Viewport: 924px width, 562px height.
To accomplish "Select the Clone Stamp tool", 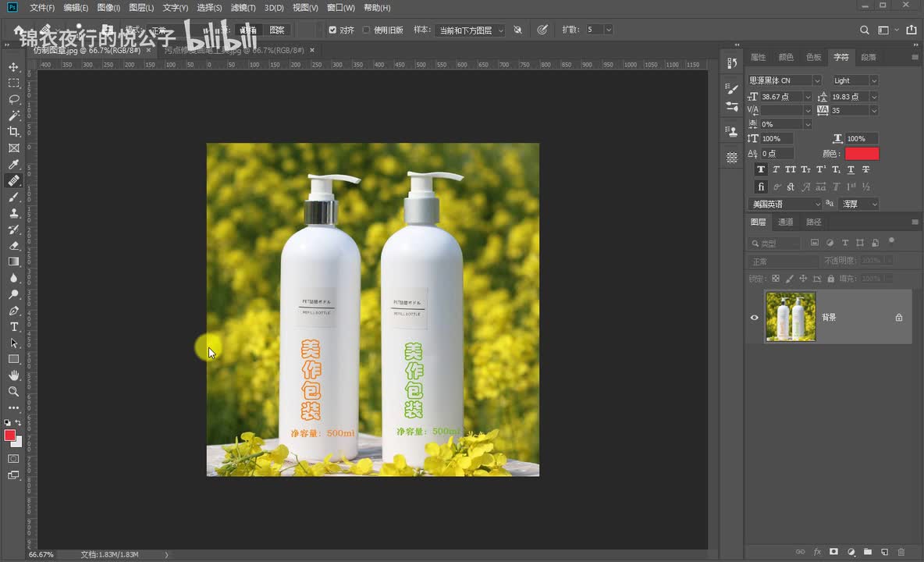I will tap(13, 213).
